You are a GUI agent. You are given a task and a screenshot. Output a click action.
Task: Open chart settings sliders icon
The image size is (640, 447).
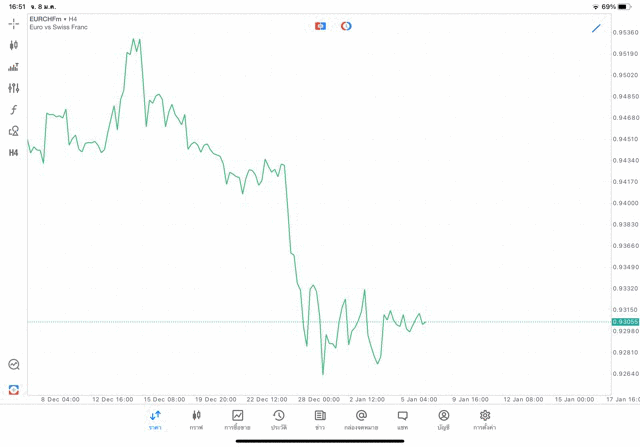click(x=14, y=88)
